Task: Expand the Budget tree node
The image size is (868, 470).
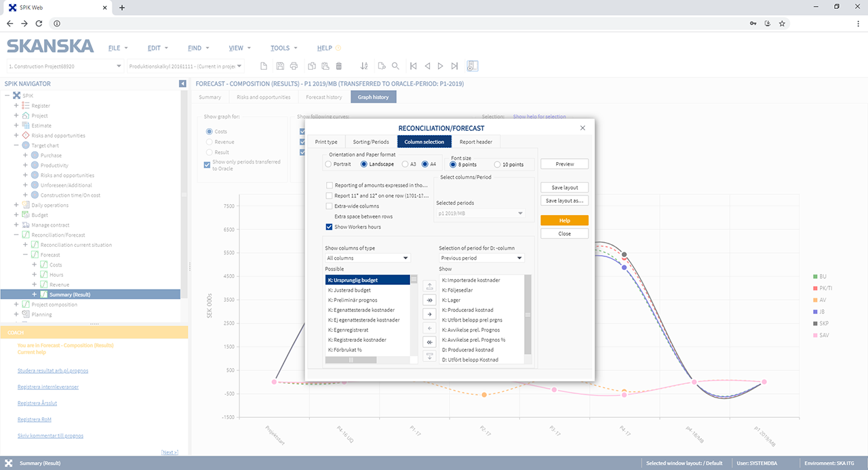Action: point(16,215)
